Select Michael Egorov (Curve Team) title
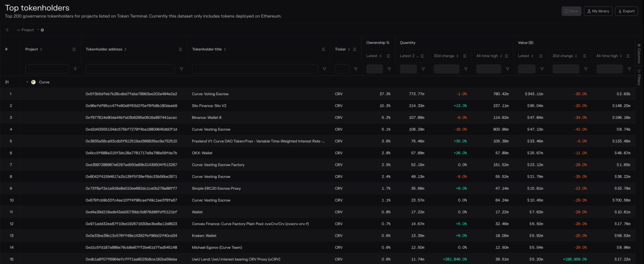Screen dimensions: 644x264 (x=216, y=247)
